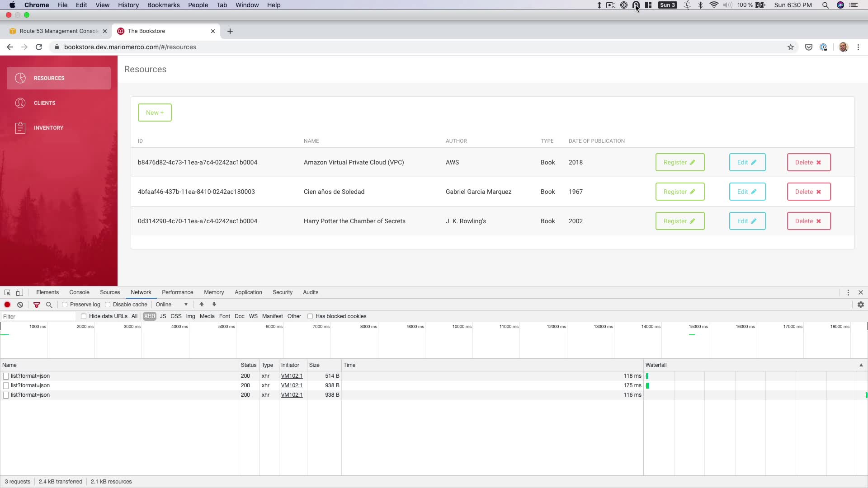Enable the Preserve log checkbox
This screenshot has height=488, width=868.
[65, 305]
